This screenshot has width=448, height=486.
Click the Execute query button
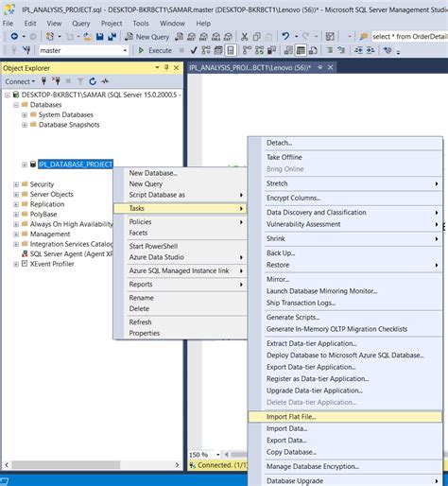pyautogui.click(x=155, y=50)
